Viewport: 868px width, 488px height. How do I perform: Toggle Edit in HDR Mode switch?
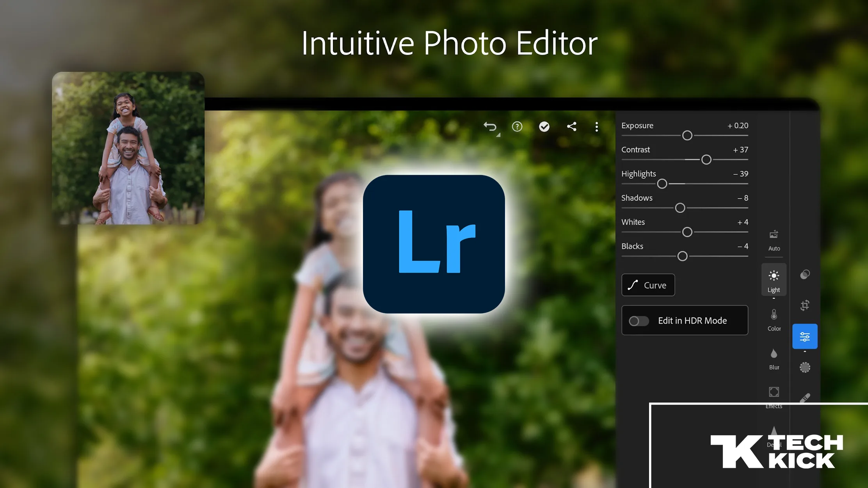[639, 321]
